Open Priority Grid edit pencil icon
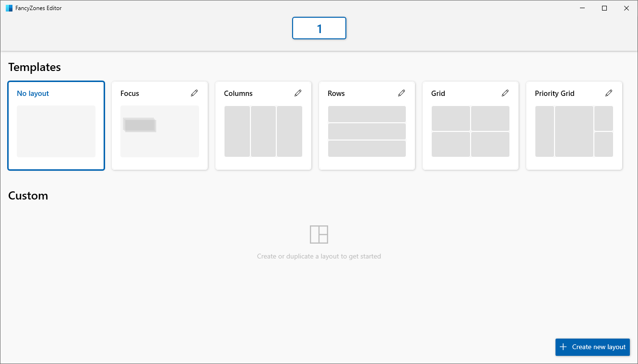 (x=609, y=93)
